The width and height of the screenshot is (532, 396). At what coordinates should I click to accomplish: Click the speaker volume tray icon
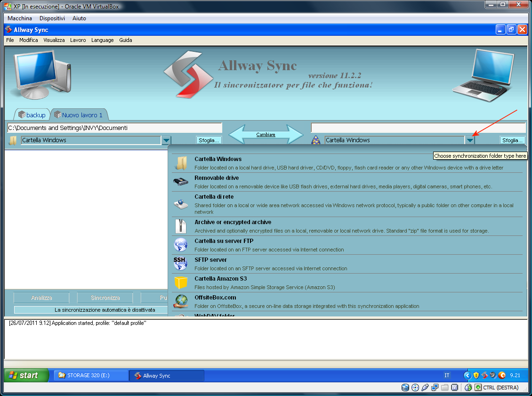(x=493, y=375)
